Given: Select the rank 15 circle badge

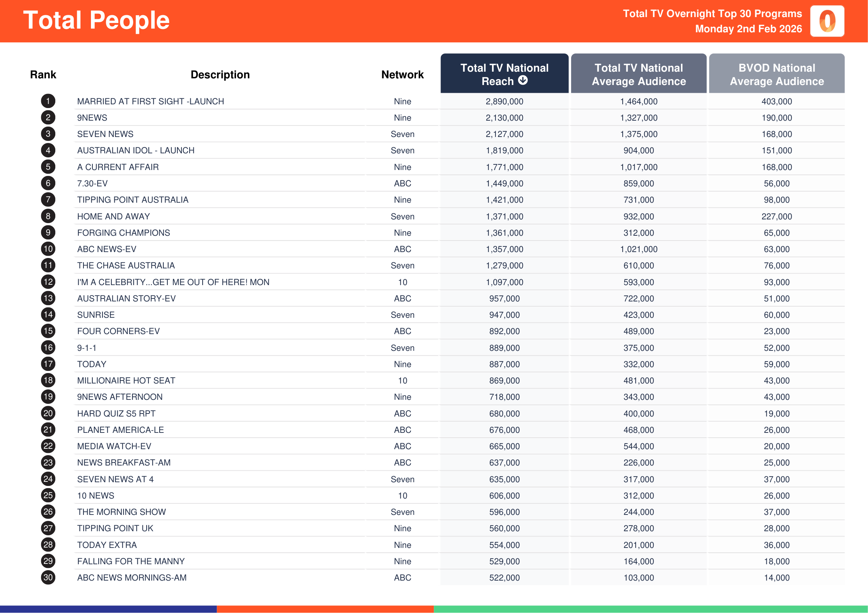Looking at the screenshot, I should 48,331.
